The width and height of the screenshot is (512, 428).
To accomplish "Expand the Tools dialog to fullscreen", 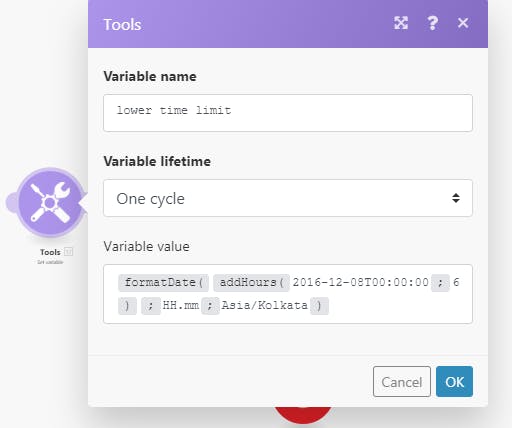I will pyautogui.click(x=401, y=23).
